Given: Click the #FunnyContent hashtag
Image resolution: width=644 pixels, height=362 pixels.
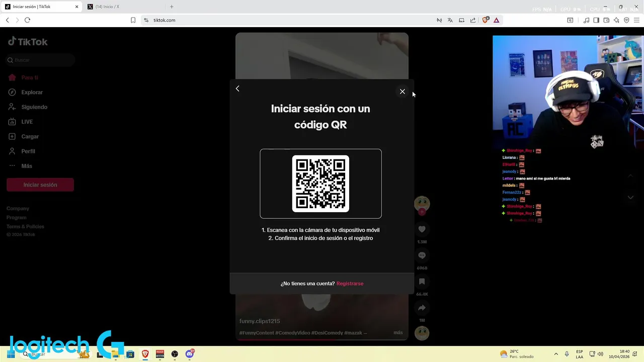Looking at the screenshot, I should click(257, 333).
